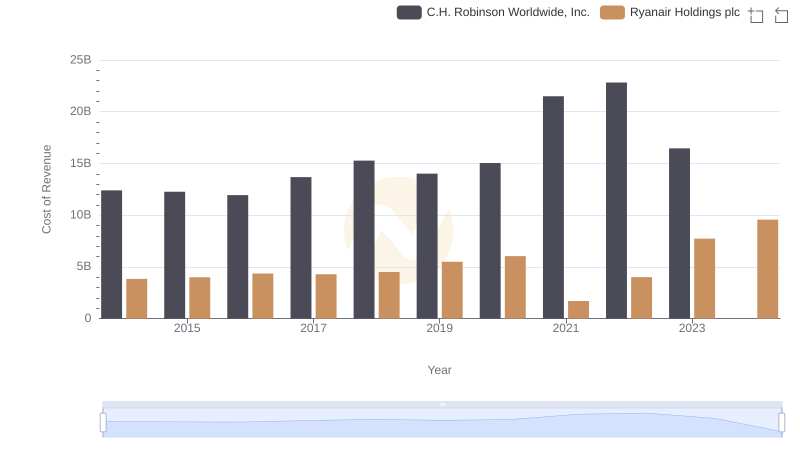Click the 5B y-axis label
800x461 pixels.
click(84, 266)
